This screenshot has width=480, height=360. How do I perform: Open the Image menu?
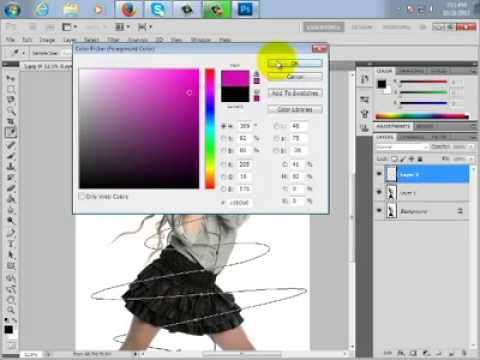[x=47, y=40]
